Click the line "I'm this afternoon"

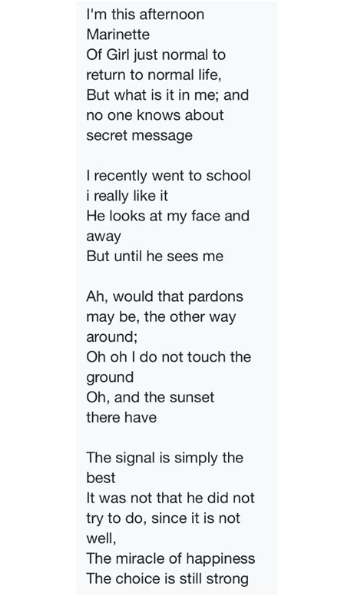click(145, 15)
